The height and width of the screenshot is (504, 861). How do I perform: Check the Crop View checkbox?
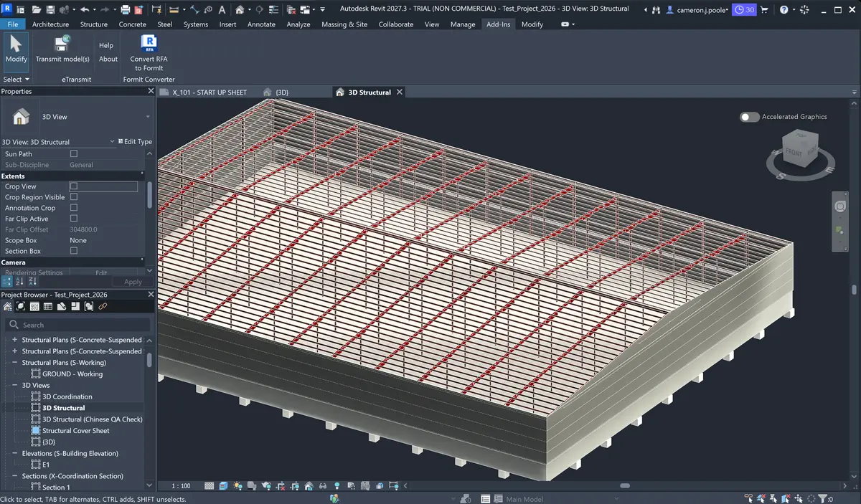pyautogui.click(x=73, y=186)
